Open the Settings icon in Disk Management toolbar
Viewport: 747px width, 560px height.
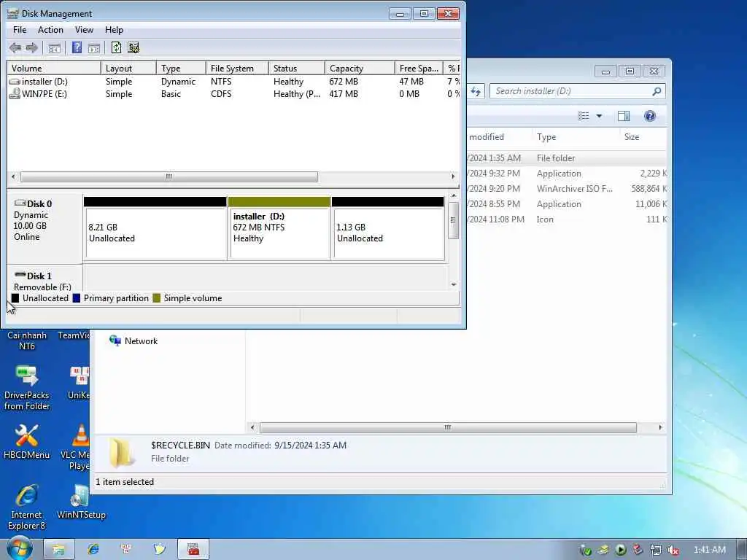pos(134,47)
